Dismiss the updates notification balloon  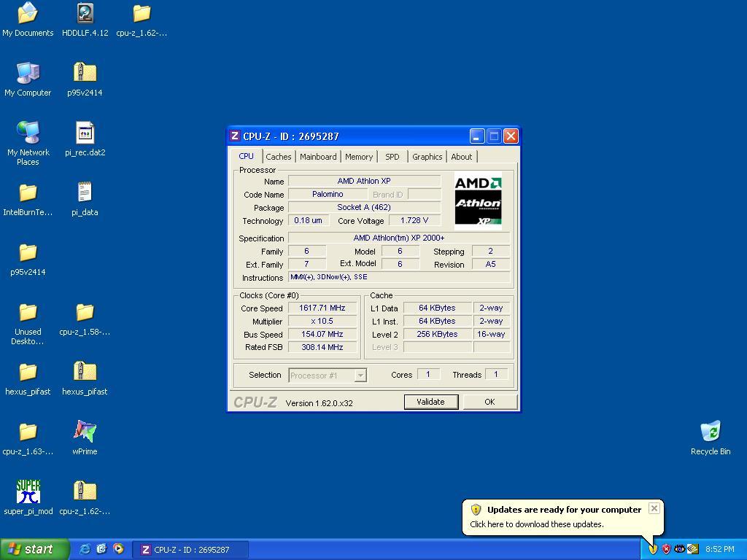[654, 508]
